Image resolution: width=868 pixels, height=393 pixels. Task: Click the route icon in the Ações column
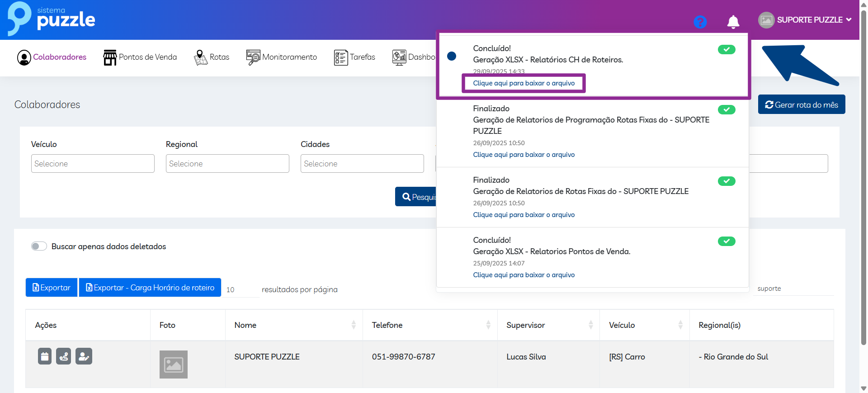point(64,356)
